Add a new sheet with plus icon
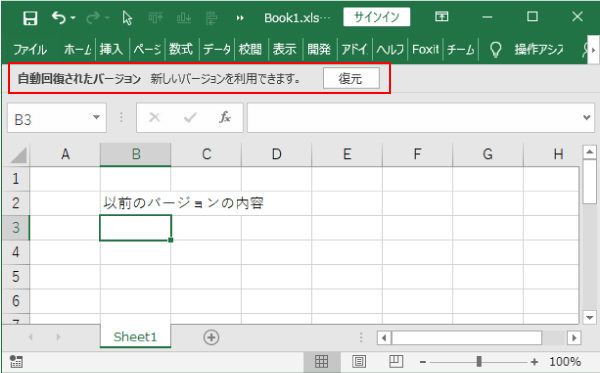 point(211,337)
